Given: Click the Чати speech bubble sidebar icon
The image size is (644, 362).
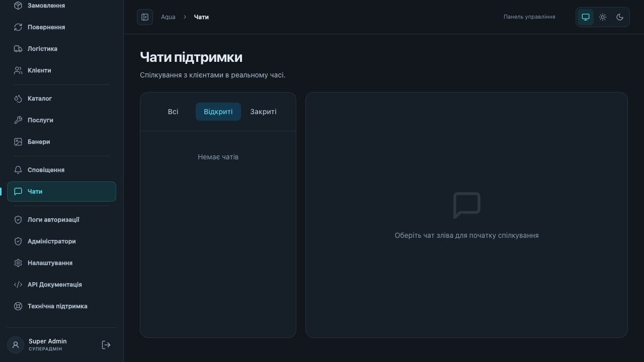Looking at the screenshot, I should pos(18,192).
